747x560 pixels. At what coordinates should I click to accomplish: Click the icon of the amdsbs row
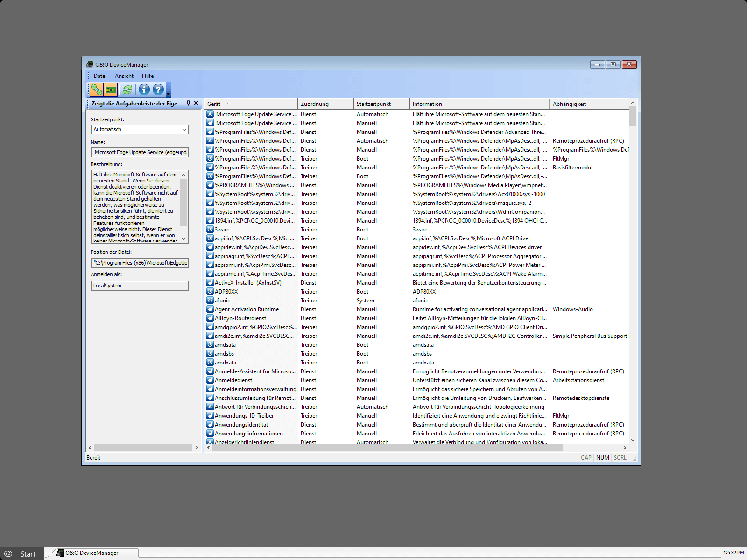click(210, 353)
